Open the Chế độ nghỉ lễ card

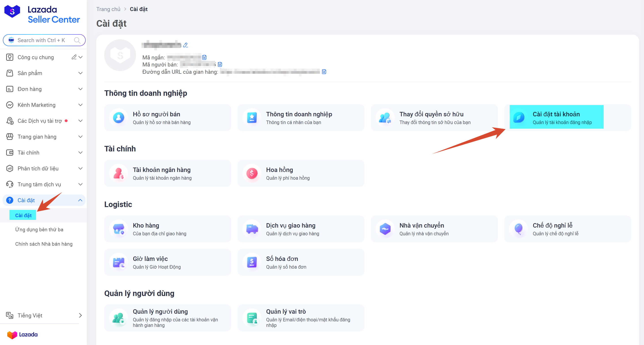point(567,229)
